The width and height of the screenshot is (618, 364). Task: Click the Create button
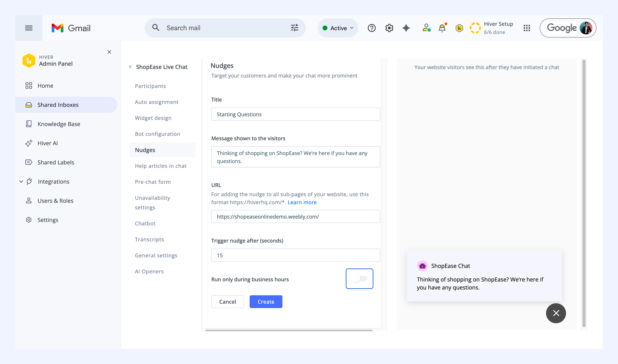266,302
